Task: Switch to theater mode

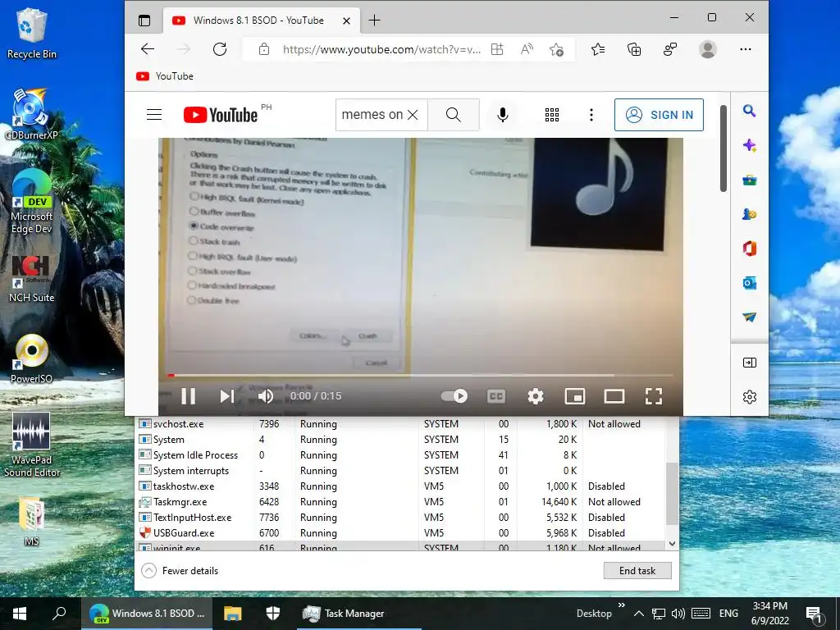Action: [614, 396]
